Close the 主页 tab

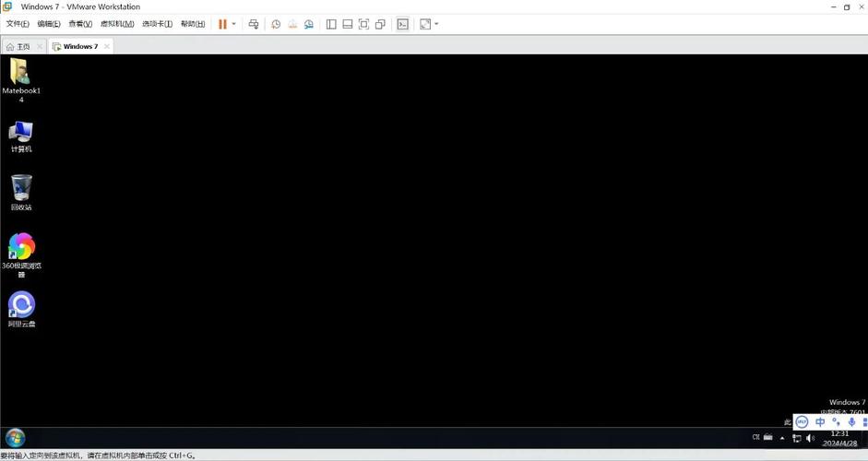click(40, 46)
